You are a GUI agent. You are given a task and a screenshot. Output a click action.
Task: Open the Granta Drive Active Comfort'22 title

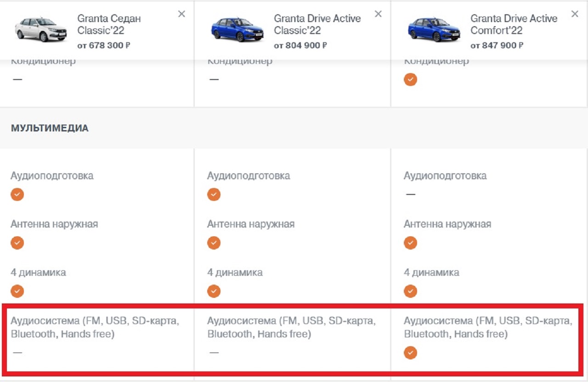pos(514,25)
